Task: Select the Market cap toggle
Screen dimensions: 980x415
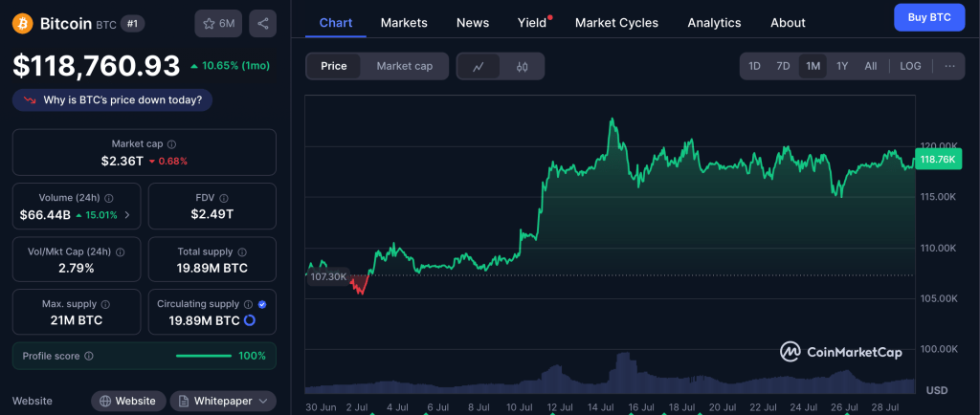Action: click(x=405, y=66)
